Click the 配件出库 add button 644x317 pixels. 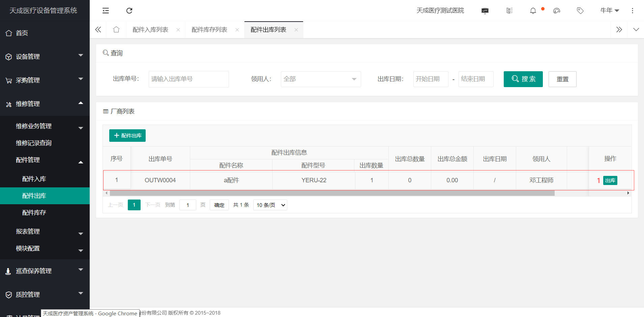[x=127, y=135]
